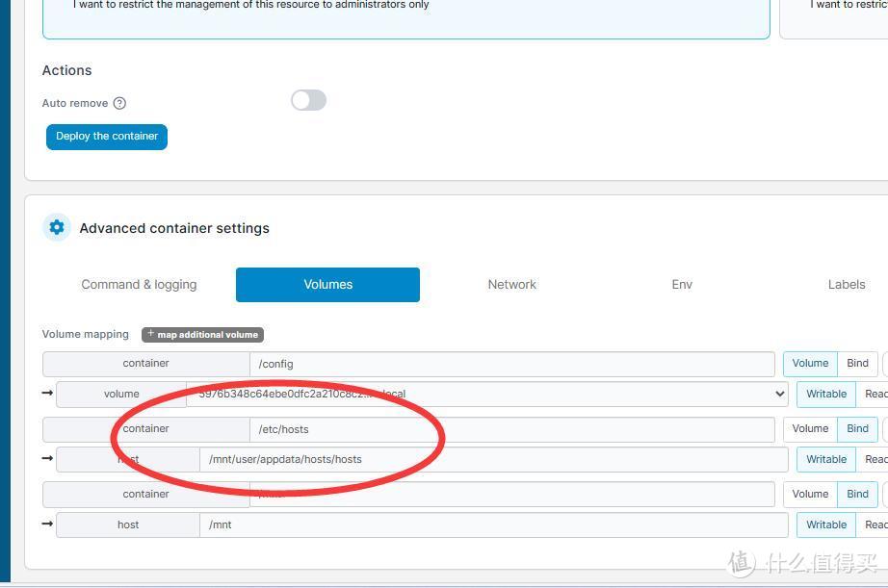Click the Deploy the container button

(106, 137)
